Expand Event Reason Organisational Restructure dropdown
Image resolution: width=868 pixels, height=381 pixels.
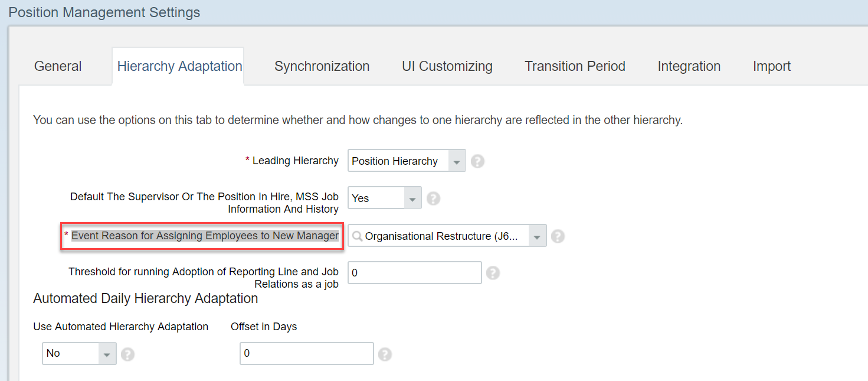(x=537, y=236)
